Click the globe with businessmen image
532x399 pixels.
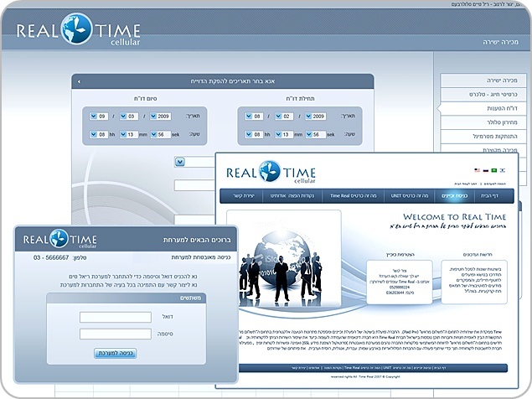pyautogui.click(x=284, y=259)
